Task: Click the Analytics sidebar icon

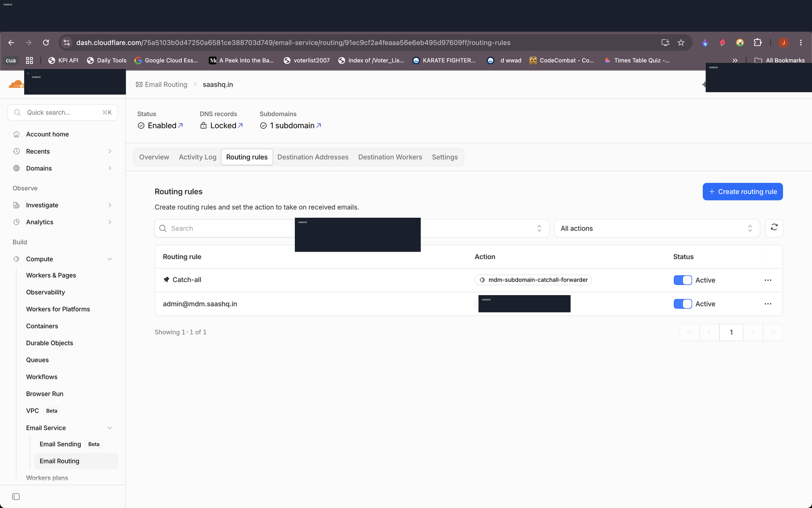Action: [16, 222]
